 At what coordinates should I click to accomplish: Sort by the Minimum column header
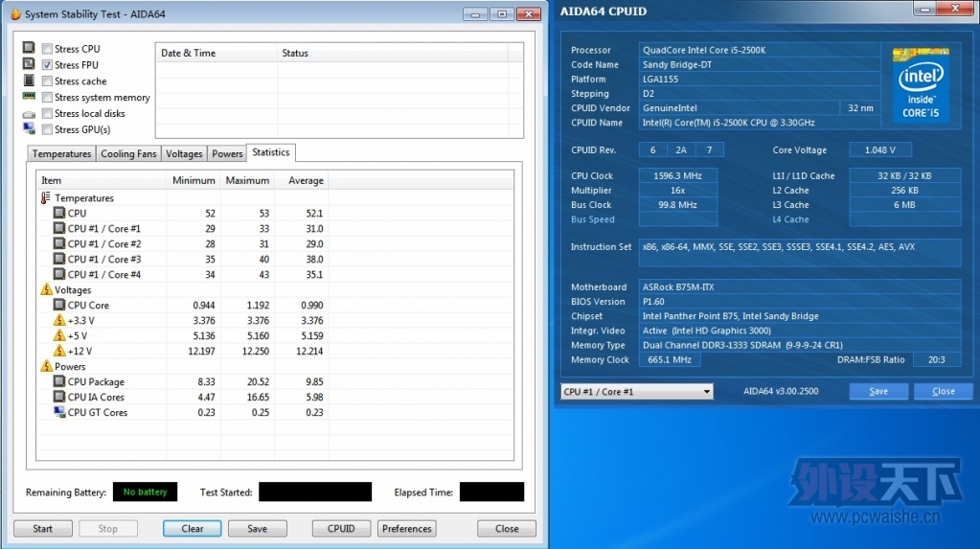pyautogui.click(x=194, y=180)
